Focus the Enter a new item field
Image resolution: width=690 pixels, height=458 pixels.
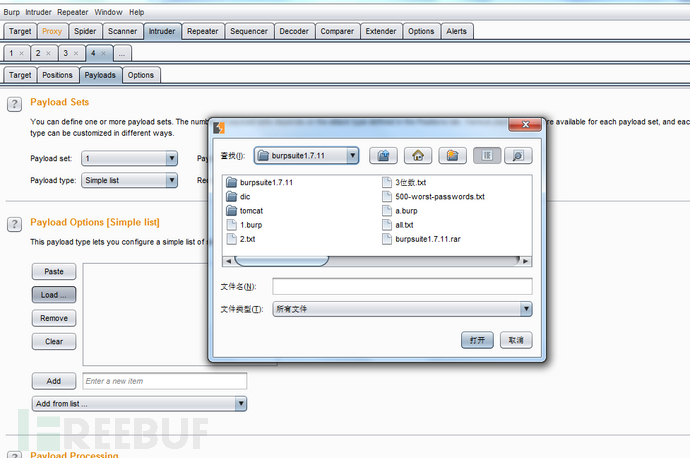pyautogui.click(x=165, y=381)
